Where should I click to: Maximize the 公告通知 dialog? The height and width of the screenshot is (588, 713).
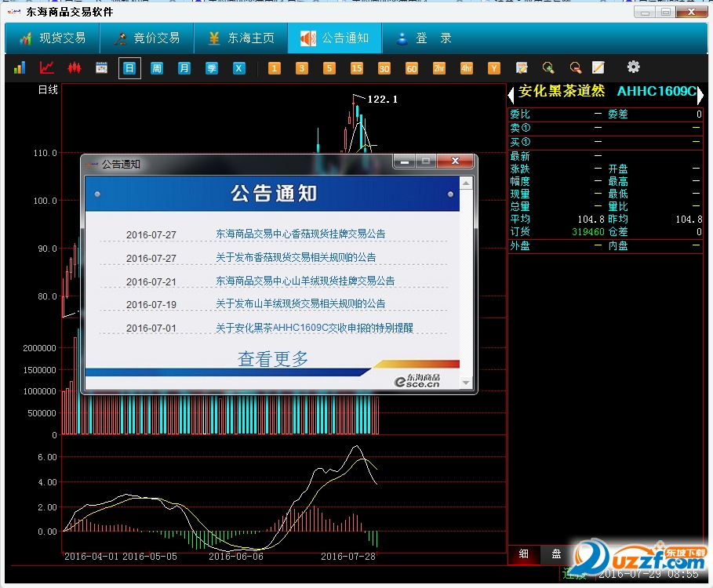click(426, 161)
